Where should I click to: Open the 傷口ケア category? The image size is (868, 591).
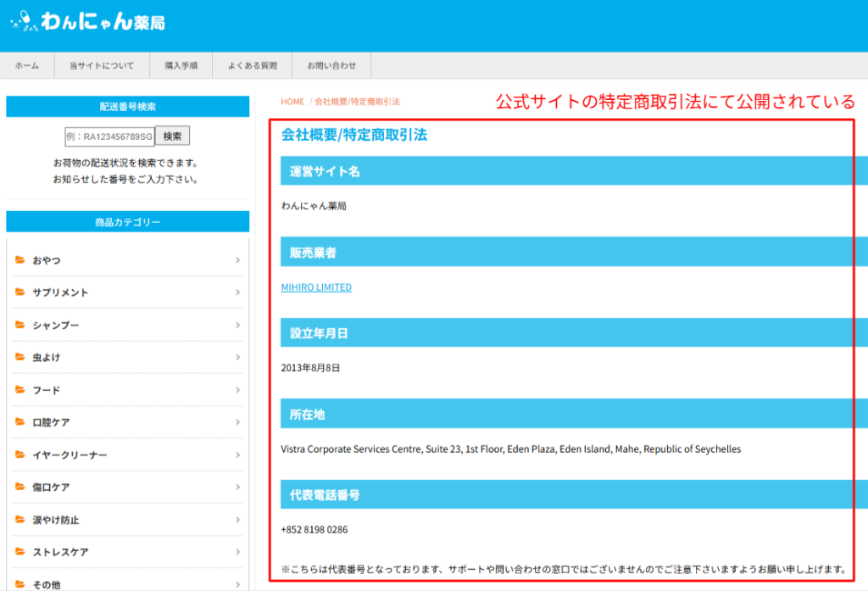tap(127, 487)
